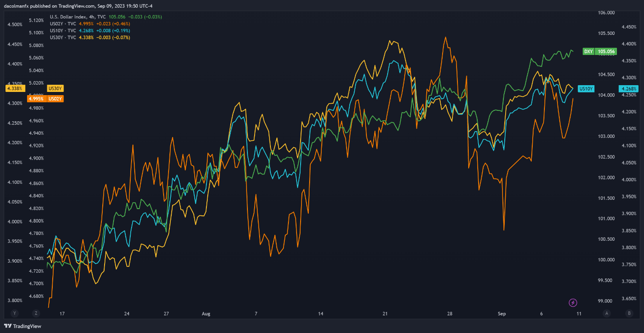644x333 pixels.
Task: Click the blue US10Y series label
Action: pos(586,89)
